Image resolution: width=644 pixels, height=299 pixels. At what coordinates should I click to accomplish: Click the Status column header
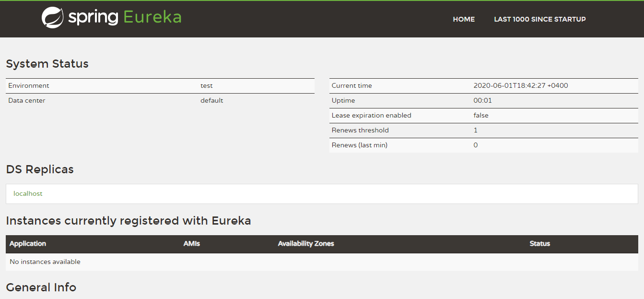pos(540,243)
